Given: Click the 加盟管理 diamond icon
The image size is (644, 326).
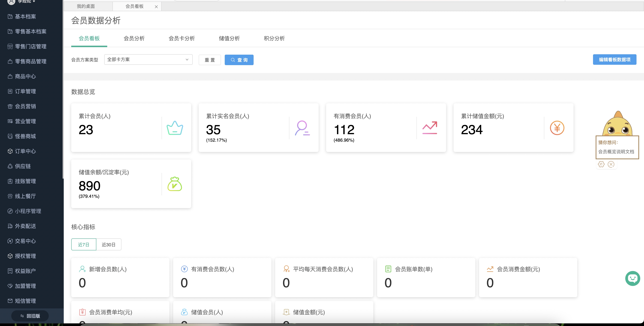Looking at the screenshot, I should (x=10, y=286).
